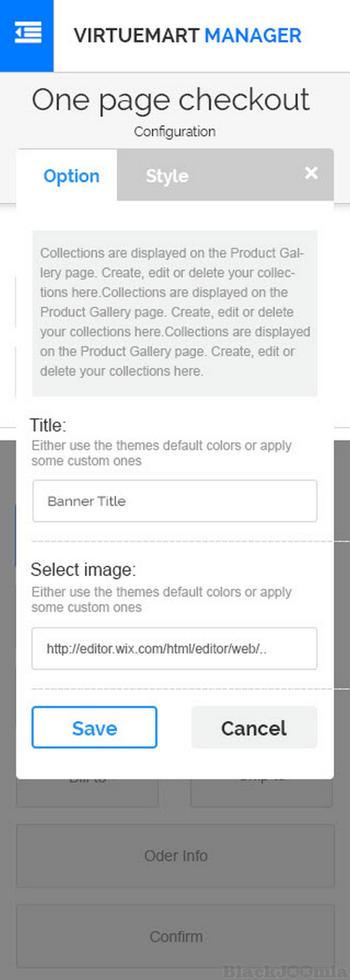Select the Oder Info block
The height and width of the screenshot is (980, 350).
coord(175,855)
